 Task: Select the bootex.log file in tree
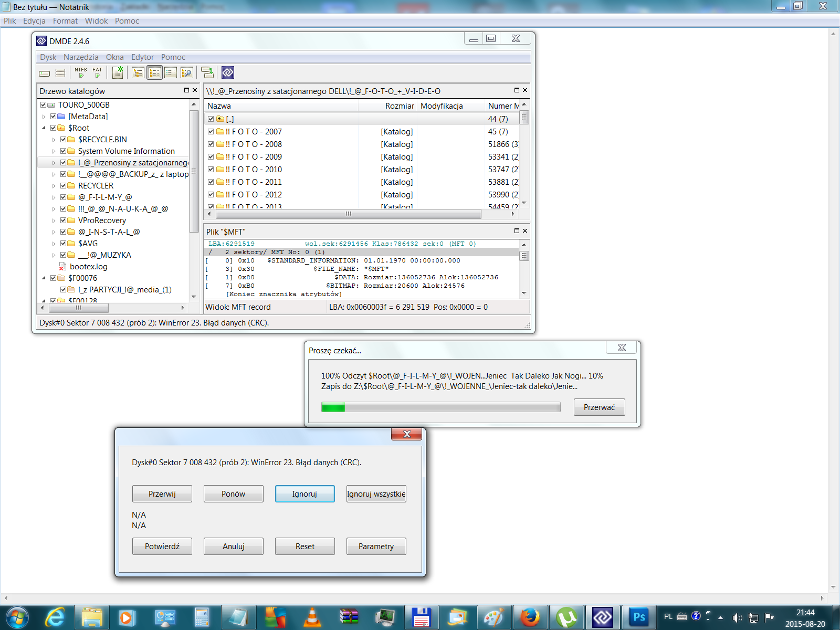(x=88, y=267)
